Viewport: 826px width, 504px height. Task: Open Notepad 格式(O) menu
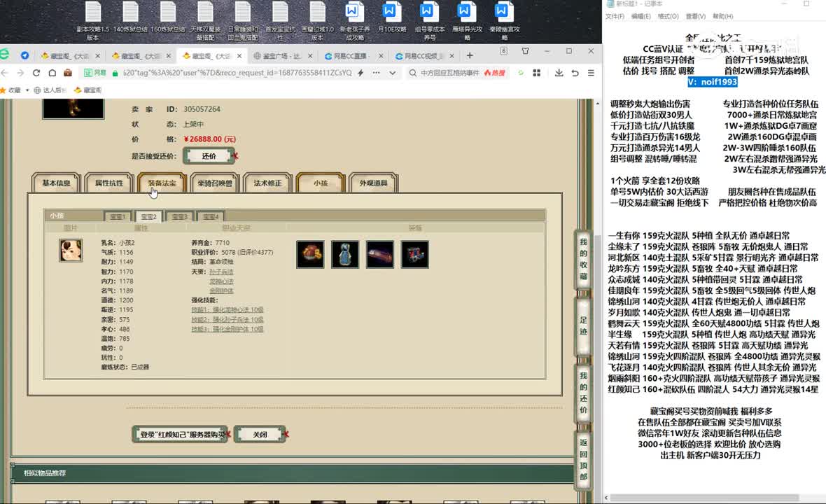[x=668, y=16]
